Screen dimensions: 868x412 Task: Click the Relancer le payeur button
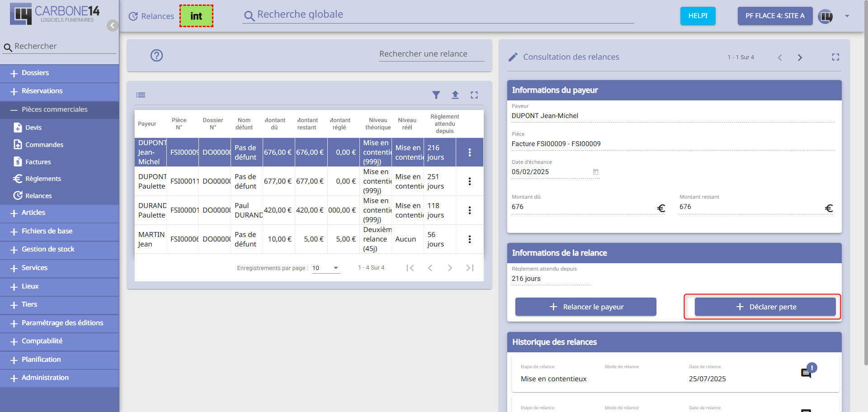585,307
